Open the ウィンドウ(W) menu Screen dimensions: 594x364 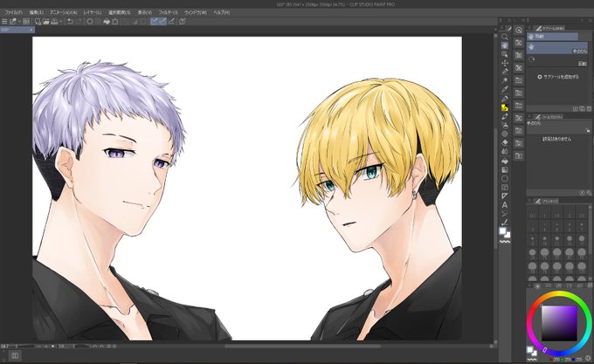[x=196, y=12]
